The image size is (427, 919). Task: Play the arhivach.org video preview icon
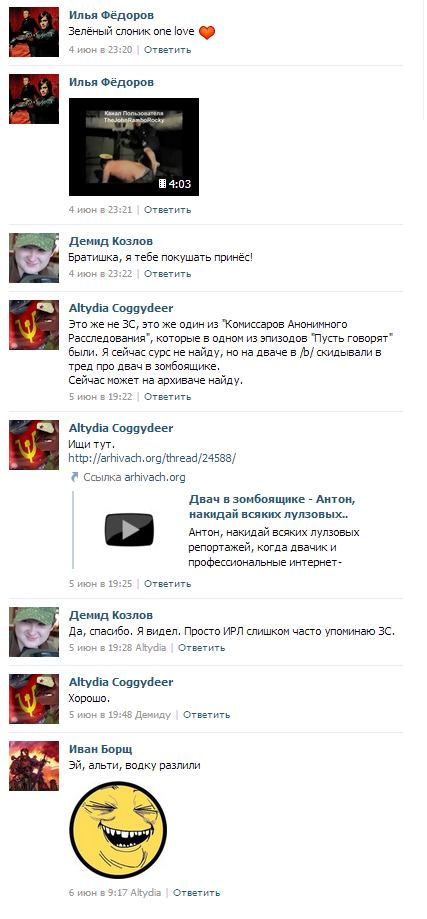(x=129, y=530)
